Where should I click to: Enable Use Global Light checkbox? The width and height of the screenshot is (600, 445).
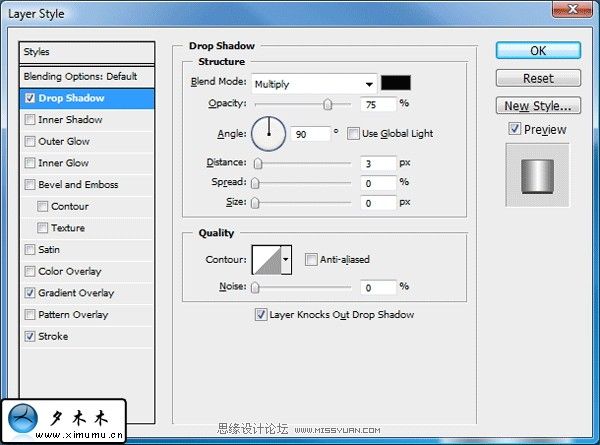tap(353, 134)
